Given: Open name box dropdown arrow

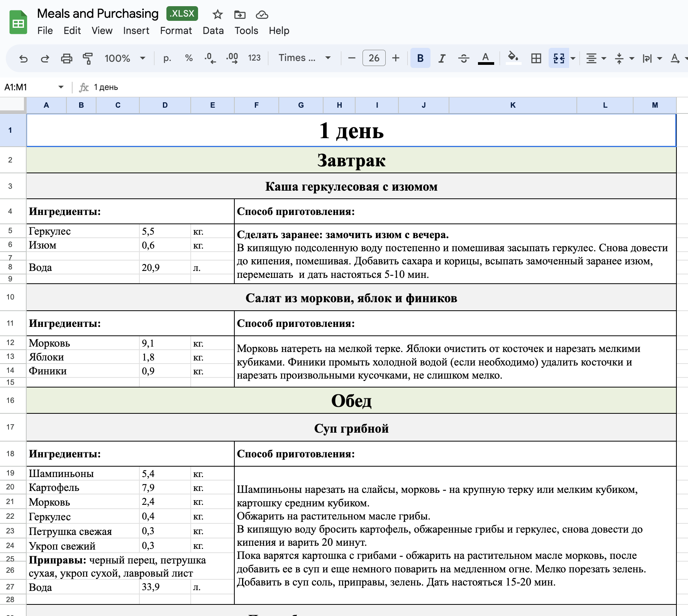Looking at the screenshot, I should coord(61,87).
